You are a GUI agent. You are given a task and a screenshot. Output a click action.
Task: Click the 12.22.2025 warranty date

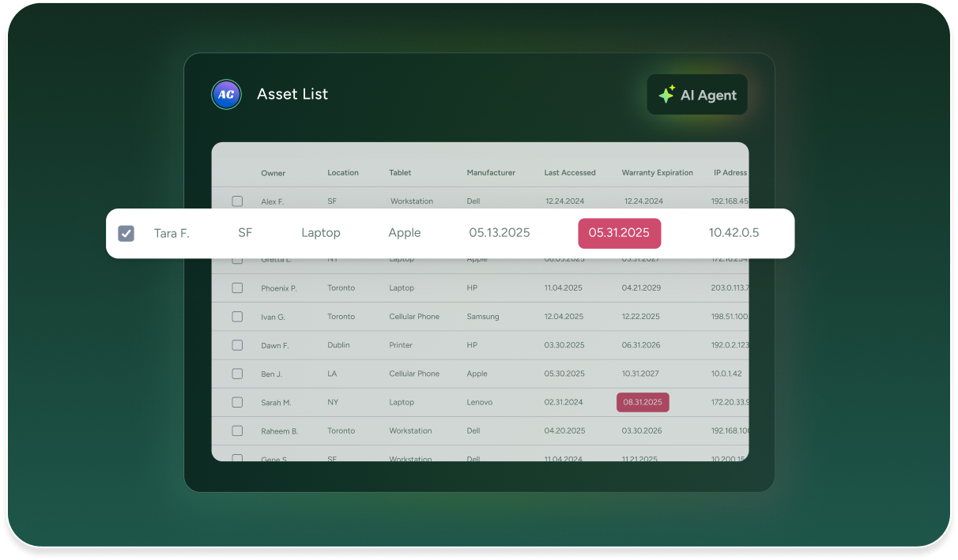(x=641, y=317)
